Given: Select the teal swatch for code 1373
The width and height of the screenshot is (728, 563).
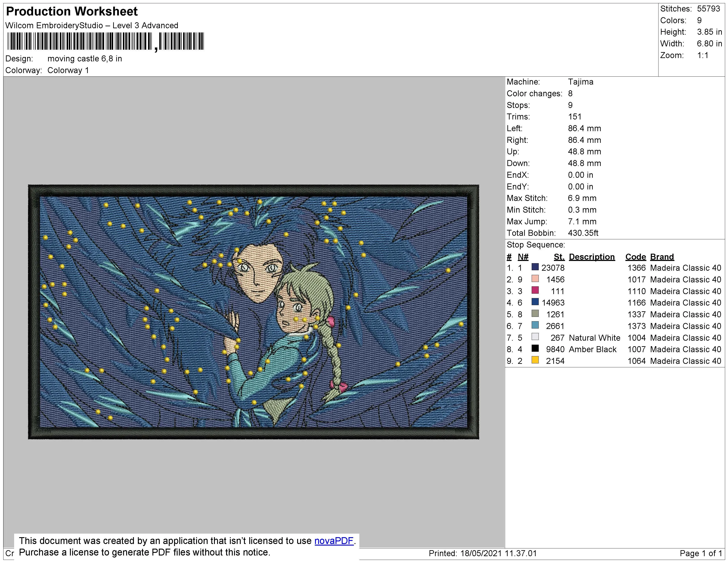Looking at the screenshot, I should click(535, 325).
